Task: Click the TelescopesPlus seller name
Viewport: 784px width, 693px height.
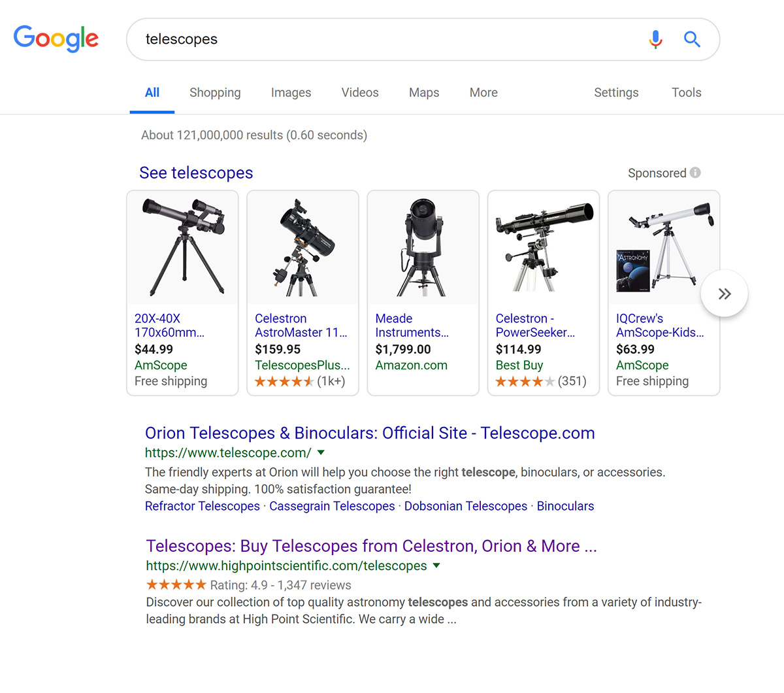Action: click(x=302, y=365)
